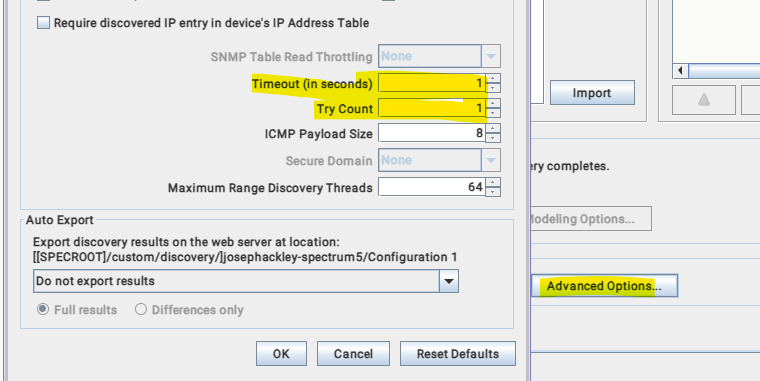This screenshot has width=760, height=381.
Task: Click Timeout (in seconds) input field
Action: click(431, 83)
